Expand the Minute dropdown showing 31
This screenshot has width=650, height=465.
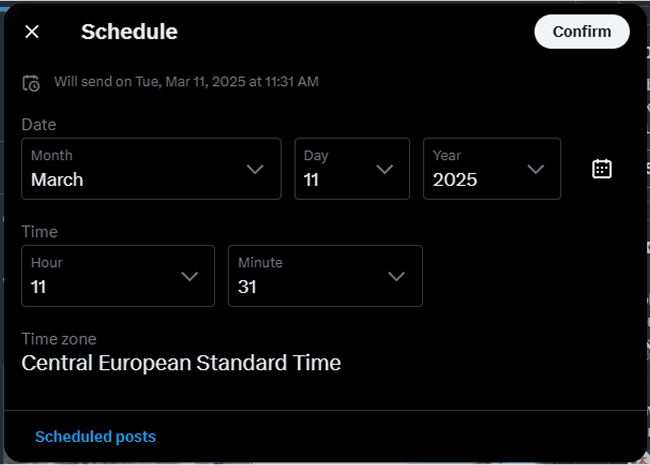coord(325,276)
